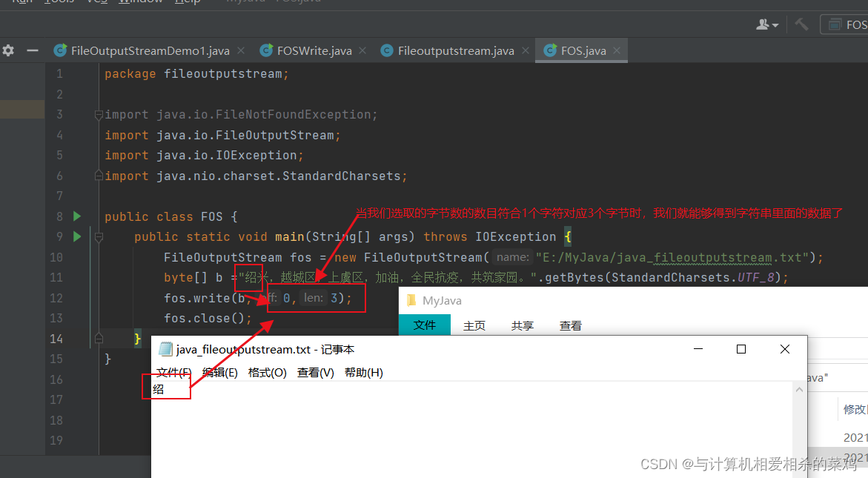Open the 帮助(H) menu in Notepad
This screenshot has height=478, width=868.
click(x=364, y=373)
